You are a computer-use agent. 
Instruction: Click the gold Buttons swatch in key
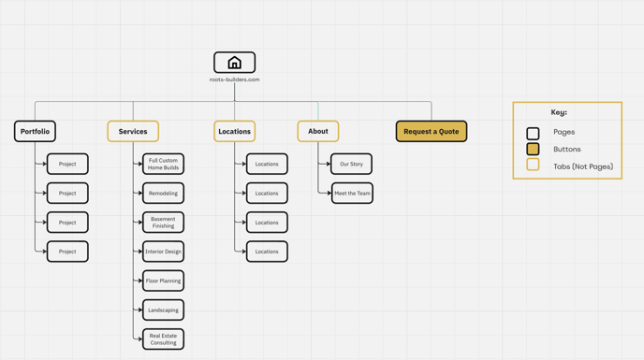533,149
